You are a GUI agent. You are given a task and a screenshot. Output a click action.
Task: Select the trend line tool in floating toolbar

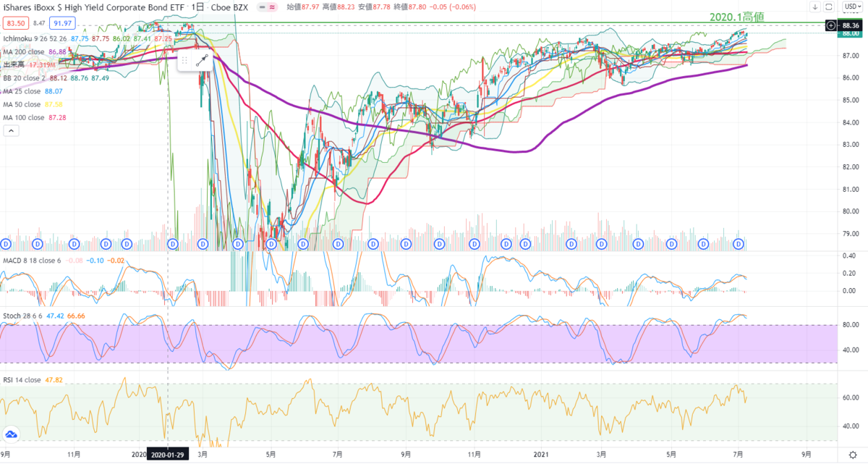click(203, 61)
